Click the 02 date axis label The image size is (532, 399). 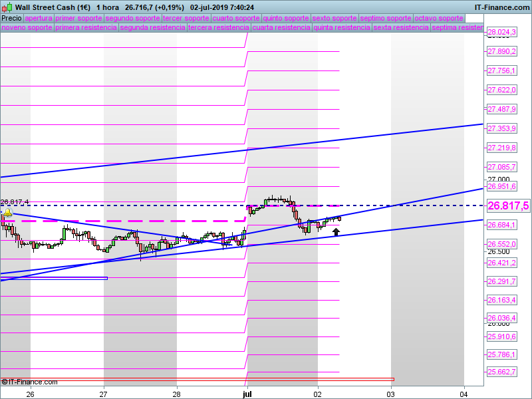pos(318,394)
